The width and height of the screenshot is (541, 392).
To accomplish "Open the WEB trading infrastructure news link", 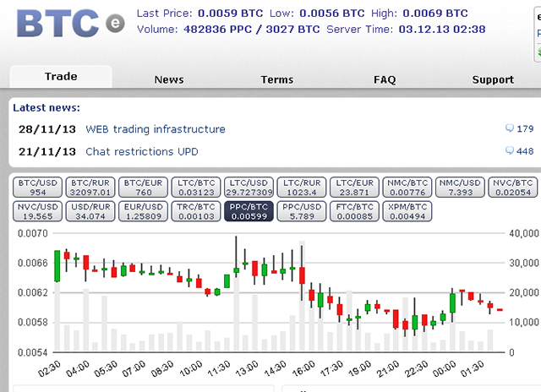I will [156, 129].
